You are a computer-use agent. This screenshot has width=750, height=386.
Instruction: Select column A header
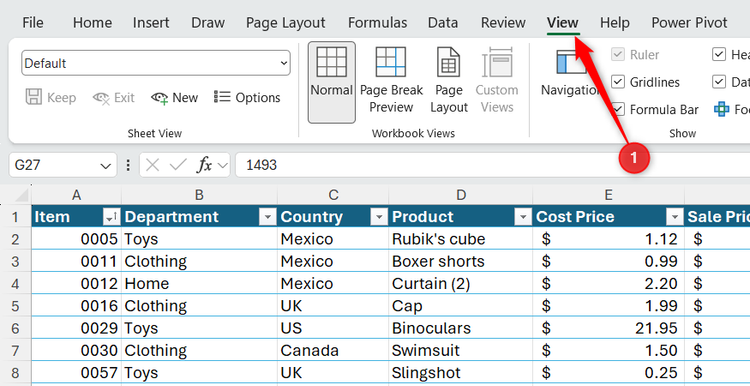77,195
